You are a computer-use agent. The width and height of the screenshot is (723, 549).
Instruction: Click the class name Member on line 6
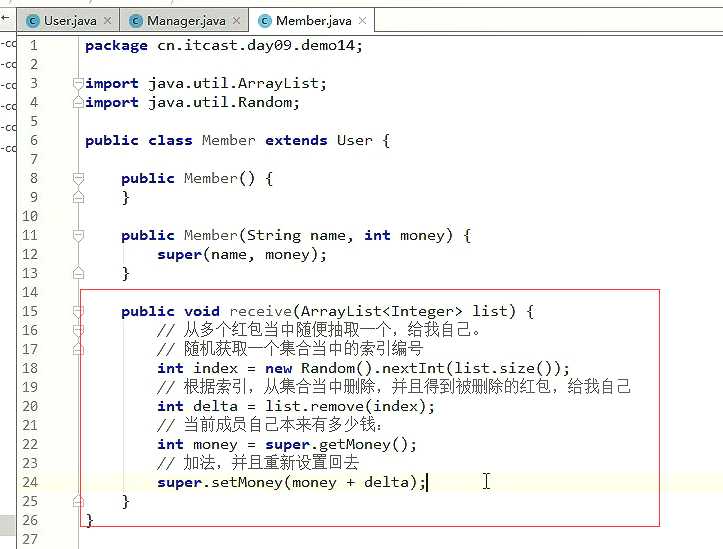tap(229, 140)
